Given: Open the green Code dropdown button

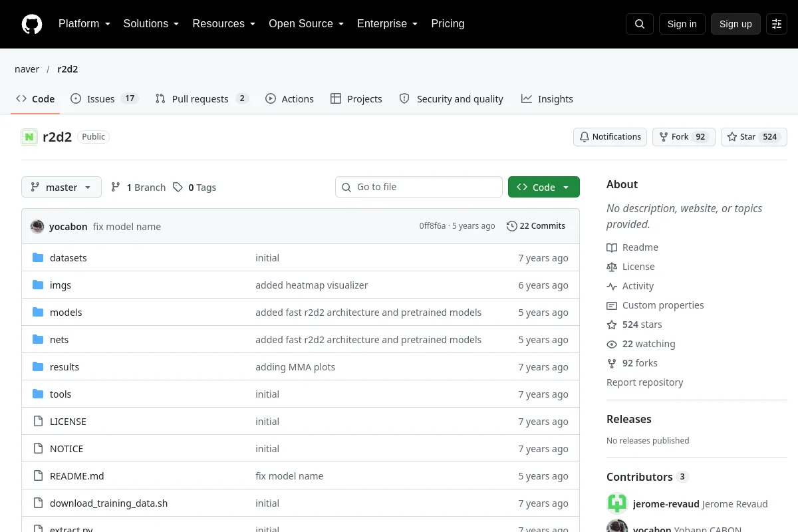Looking at the screenshot, I should (x=544, y=187).
